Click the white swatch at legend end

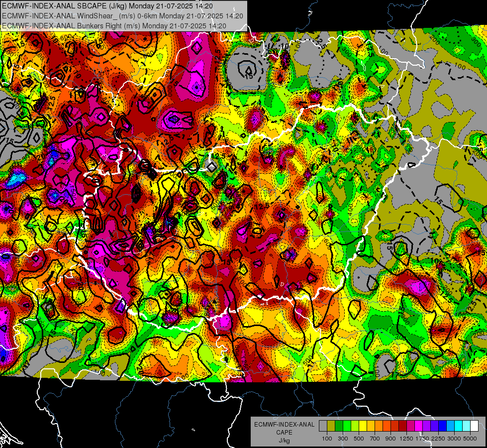coord(475,426)
